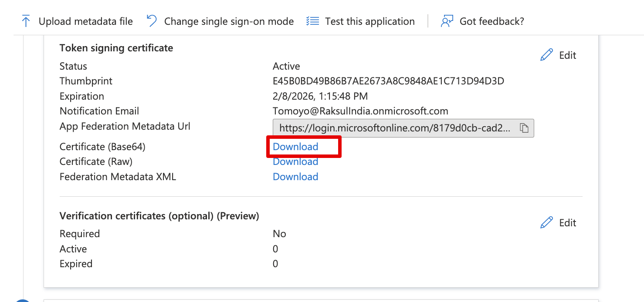
Task: Click the pencil icon for Verification certificates
Action: tap(546, 223)
